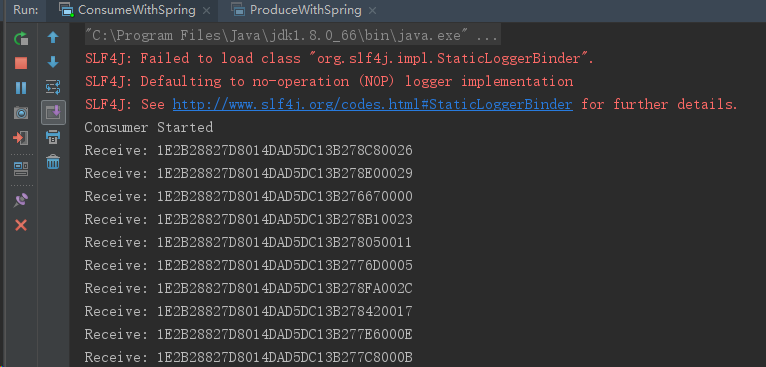766x367 pixels.
Task: Close the ConsumeWithSpring tab
Action: [207, 10]
